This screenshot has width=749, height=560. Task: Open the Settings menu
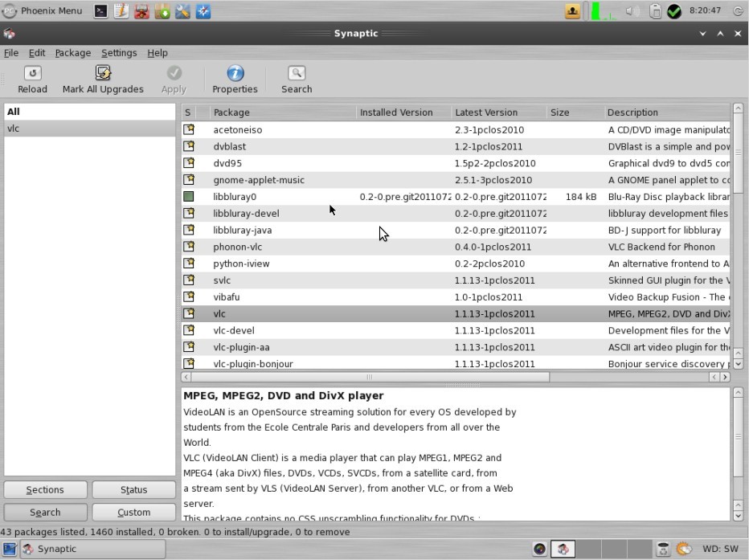(119, 53)
